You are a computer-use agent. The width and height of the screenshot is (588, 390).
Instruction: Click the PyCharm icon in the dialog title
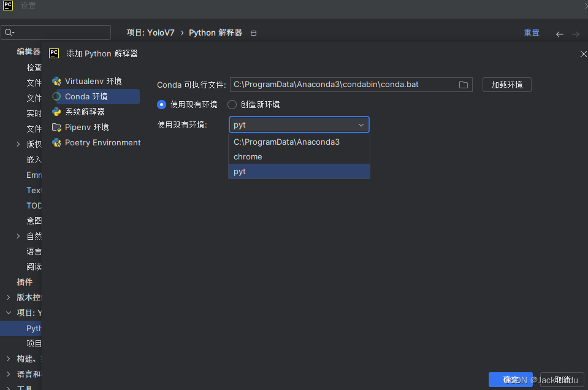coord(54,53)
